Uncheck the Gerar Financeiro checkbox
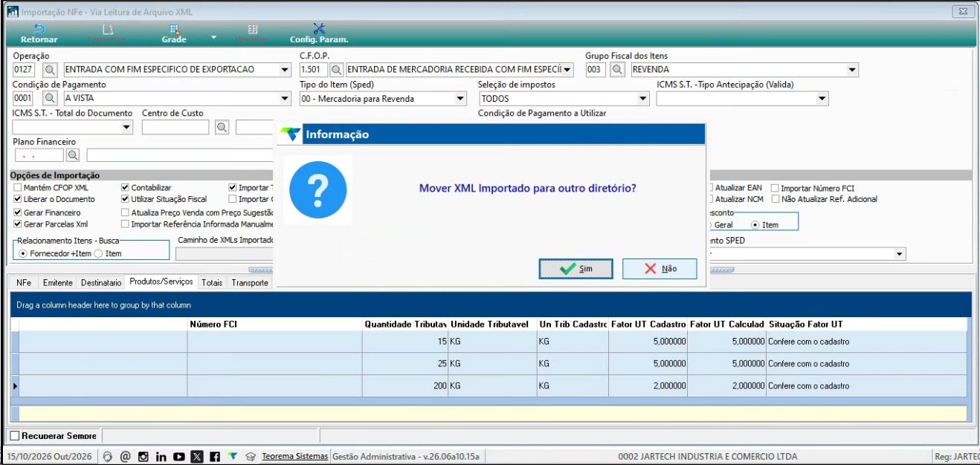The width and height of the screenshot is (980, 465). click(x=18, y=212)
